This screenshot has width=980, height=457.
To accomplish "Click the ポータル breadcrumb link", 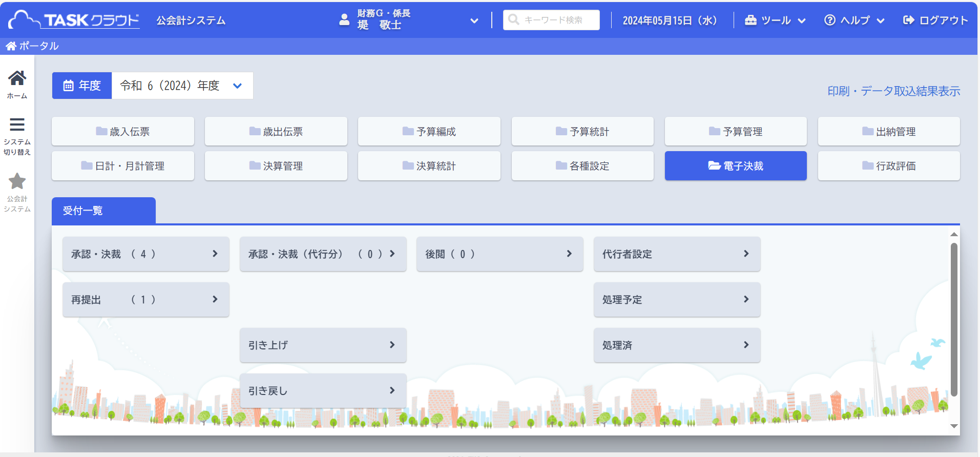I will click(39, 46).
